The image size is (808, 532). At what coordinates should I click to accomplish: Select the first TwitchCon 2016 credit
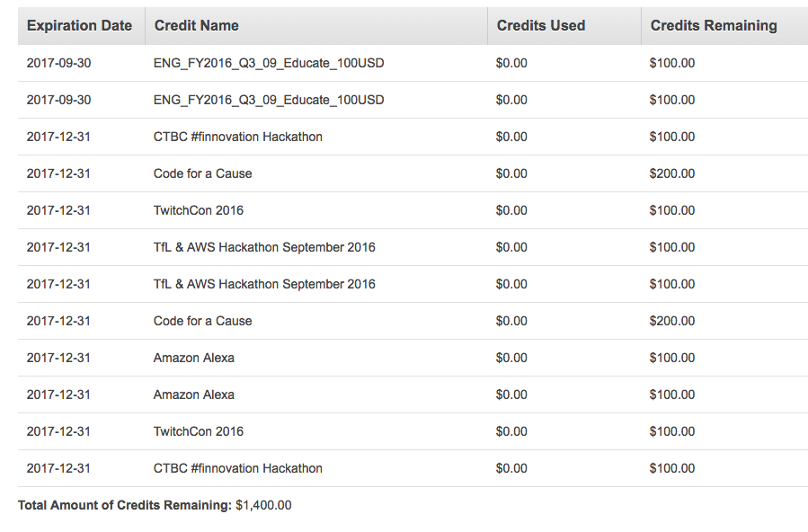(x=199, y=210)
